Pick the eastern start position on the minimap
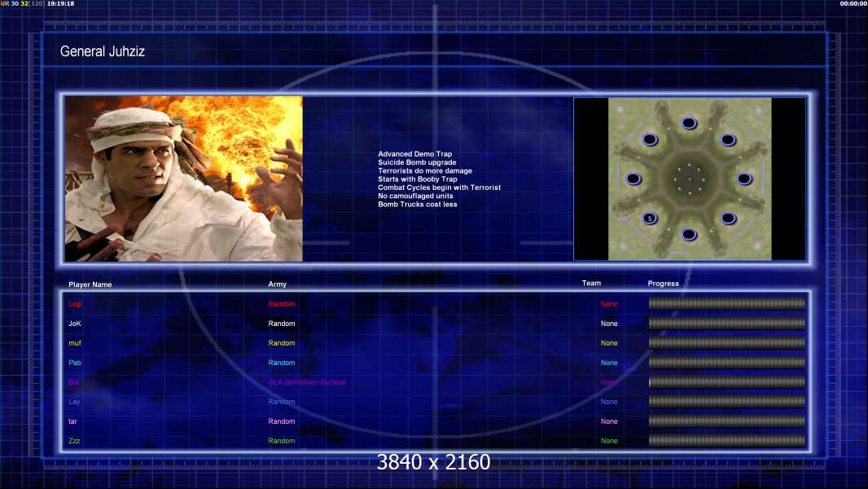The height and width of the screenshot is (489, 868). [744, 178]
